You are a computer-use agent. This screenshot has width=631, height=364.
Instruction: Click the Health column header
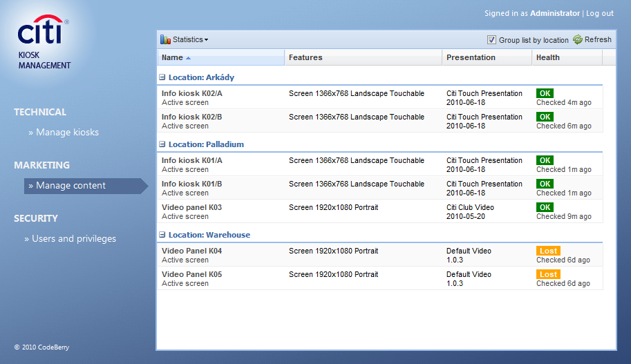click(x=567, y=57)
